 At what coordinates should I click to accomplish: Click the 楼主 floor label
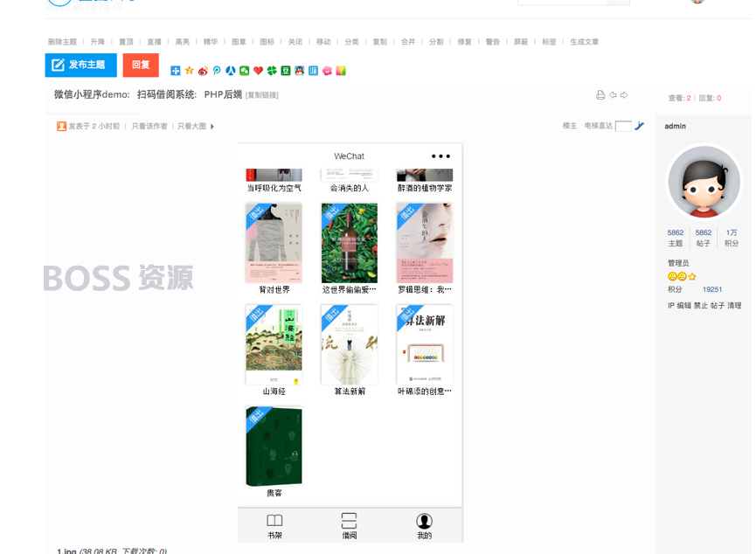(570, 126)
